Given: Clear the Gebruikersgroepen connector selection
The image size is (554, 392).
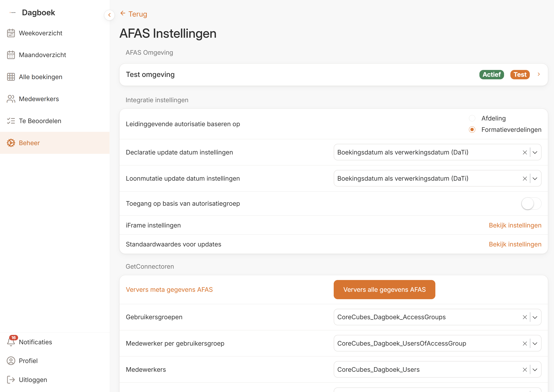Looking at the screenshot, I should click(525, 317).
